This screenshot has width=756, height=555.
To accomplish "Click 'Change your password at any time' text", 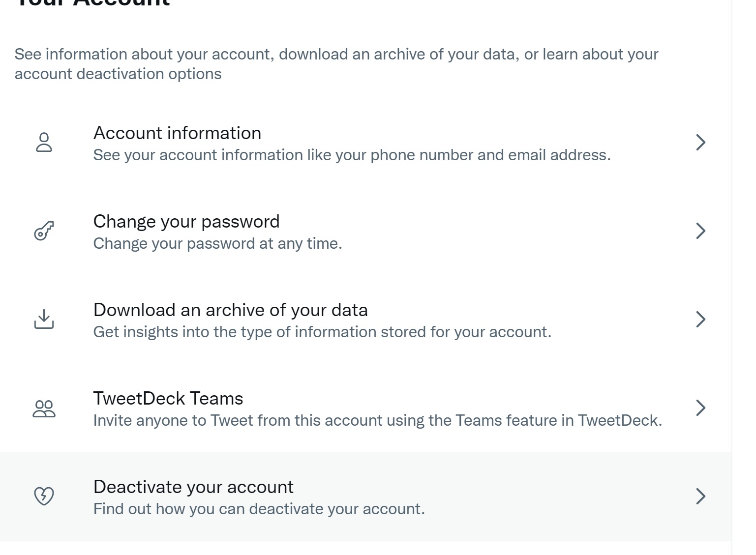I will [x=217, y=244].
